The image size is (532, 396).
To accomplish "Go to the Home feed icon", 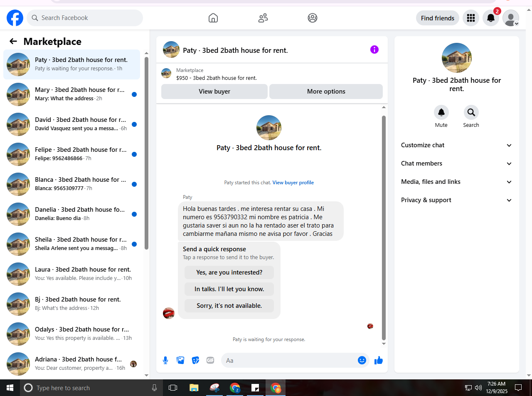I will pos(213,18).
